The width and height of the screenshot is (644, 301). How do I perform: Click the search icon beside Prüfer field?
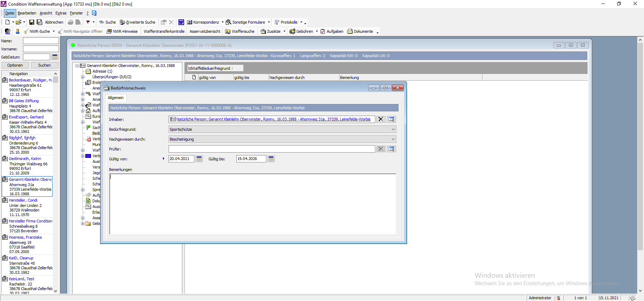[391, 149]
